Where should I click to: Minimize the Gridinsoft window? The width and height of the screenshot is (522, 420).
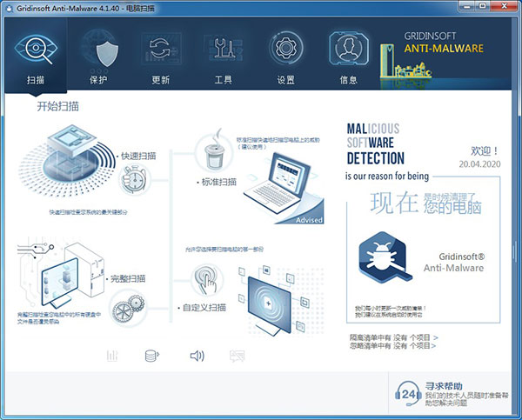[x=467, y=6]
